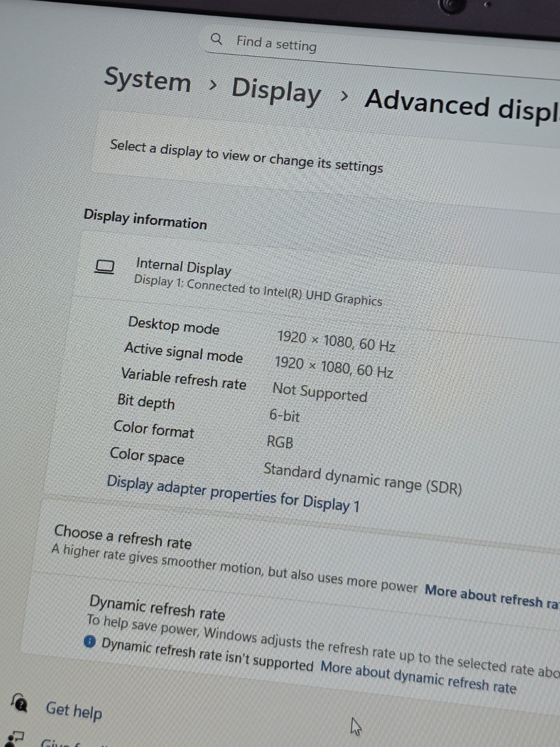Open More about dynamic refresh rate link
The width and height of the screenshot is (560, 747).
[418, 677]
